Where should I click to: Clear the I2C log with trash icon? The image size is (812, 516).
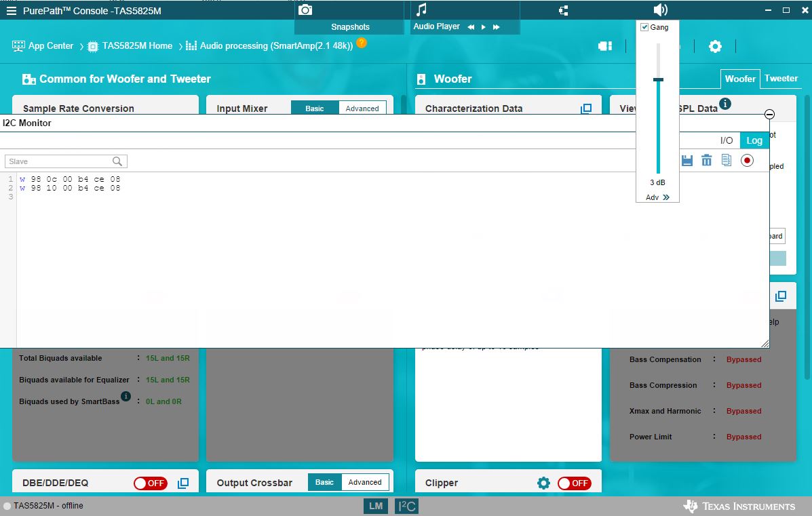(x=706, y=161)
